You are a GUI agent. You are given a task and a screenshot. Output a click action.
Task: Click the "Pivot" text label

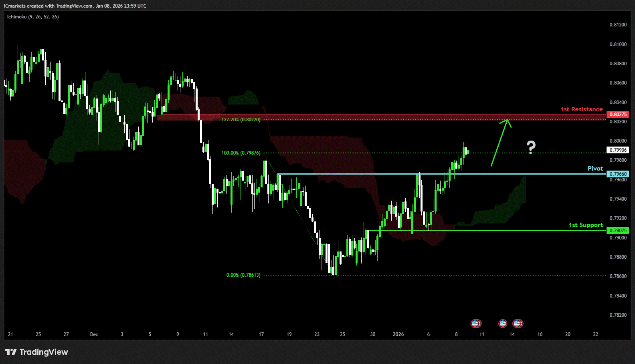click(595, 169)
